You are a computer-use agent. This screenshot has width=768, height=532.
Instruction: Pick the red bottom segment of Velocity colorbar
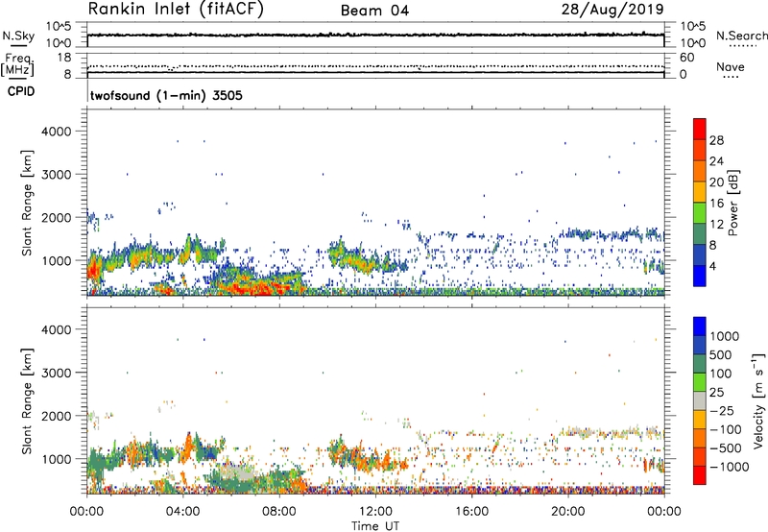(700, 475)
